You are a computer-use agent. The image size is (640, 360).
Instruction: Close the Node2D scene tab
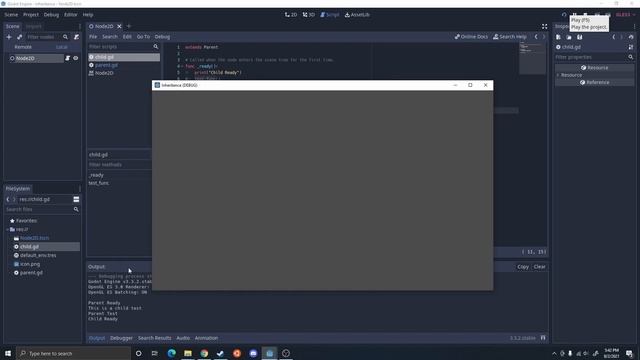119,26
